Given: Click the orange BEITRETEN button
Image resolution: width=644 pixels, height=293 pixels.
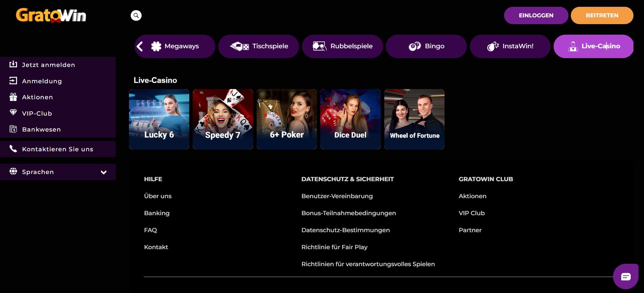Looking at the screenshot, I should [602, 15].
